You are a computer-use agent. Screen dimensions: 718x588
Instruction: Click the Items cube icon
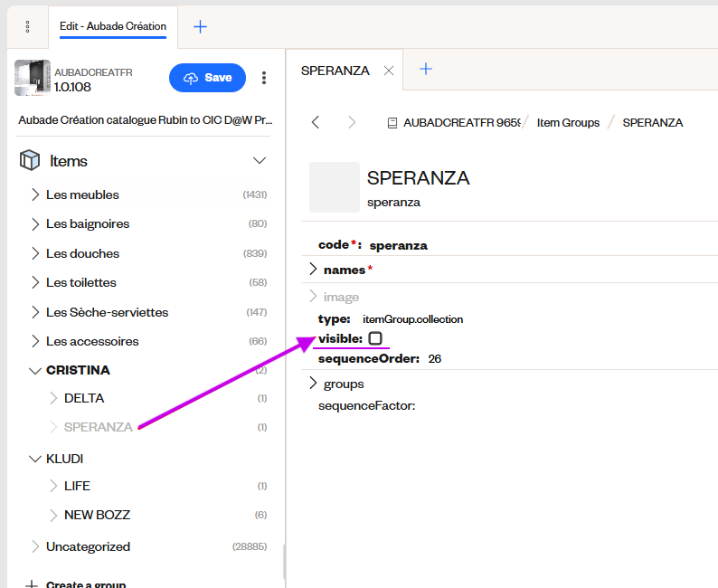point(30,160)
